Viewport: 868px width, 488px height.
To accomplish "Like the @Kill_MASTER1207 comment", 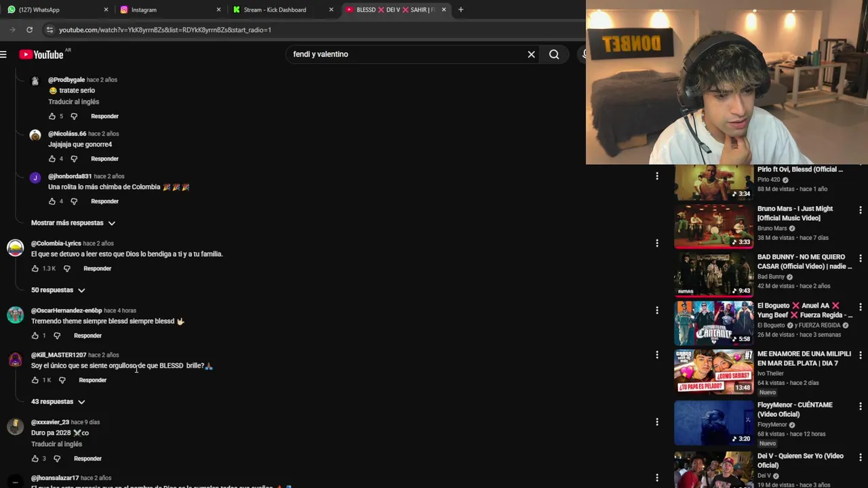I will tap(35, 380).
